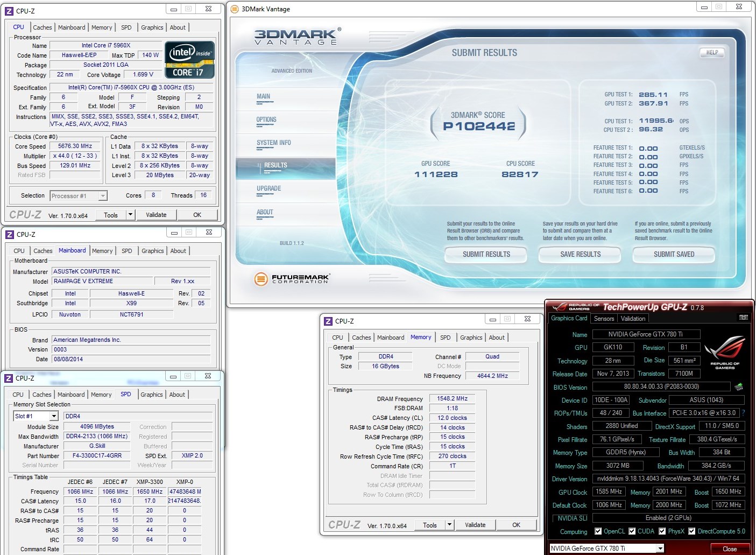
Task: Click the SUBMIT SAVED button
Action: point(674,254)
